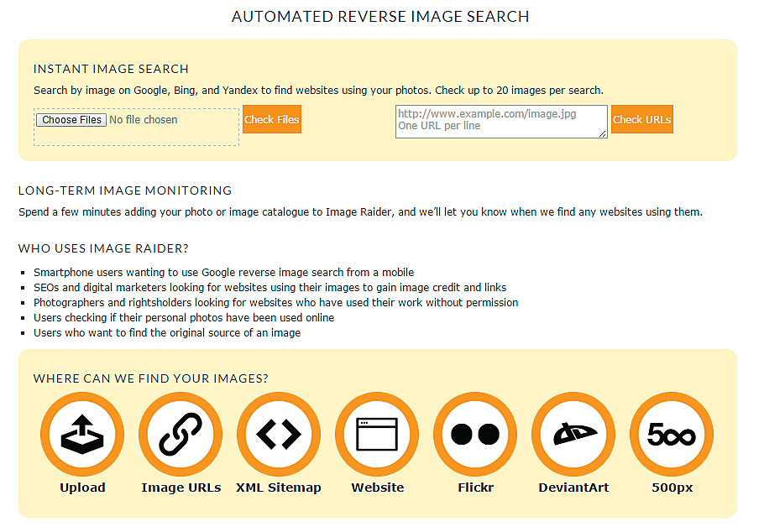764x532 pixels.
Task: Click the Image URLs label text
Action: (181, 488)
